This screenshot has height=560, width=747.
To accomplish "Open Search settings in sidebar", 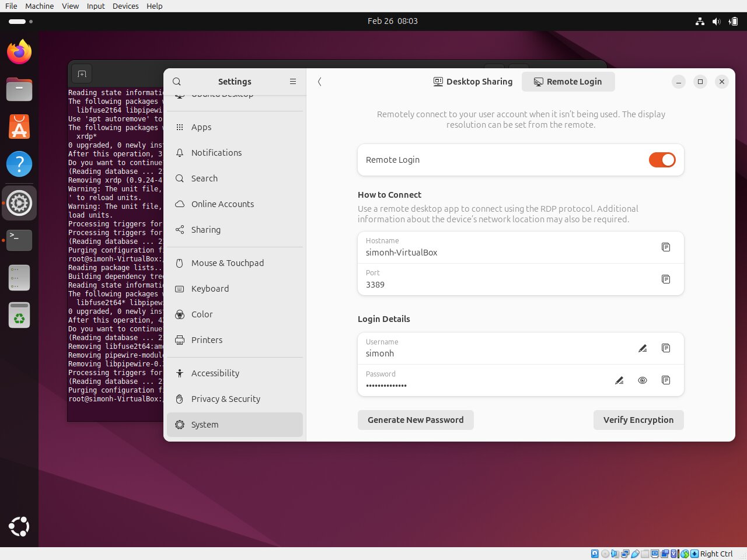I will click(235, 178).
